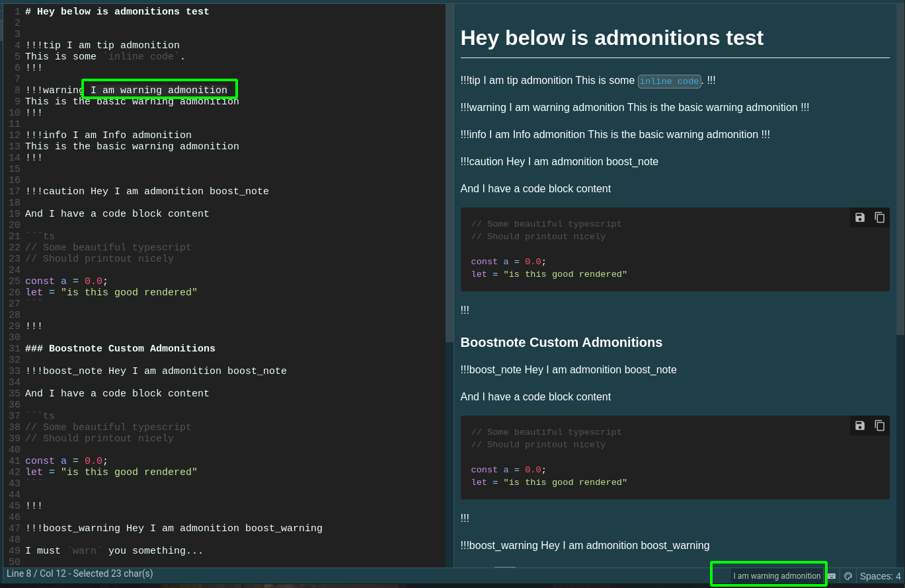Click 'I must warn you something...' editor line

tap(114, 551)
